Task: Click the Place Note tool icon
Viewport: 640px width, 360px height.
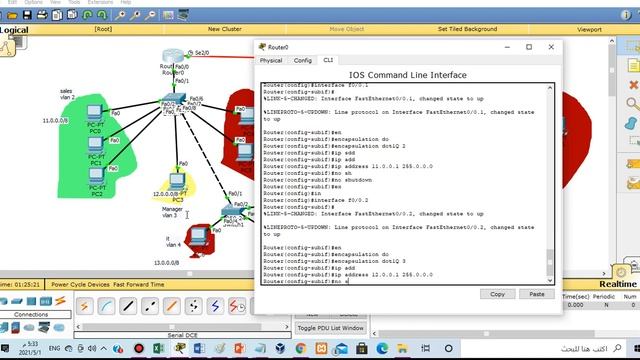Action: [633, 65]
